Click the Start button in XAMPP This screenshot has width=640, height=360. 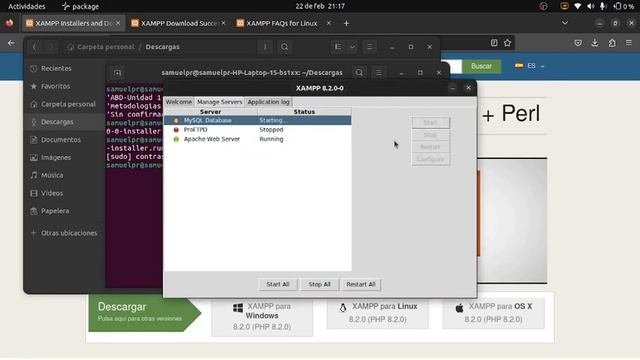click(430, 122)
